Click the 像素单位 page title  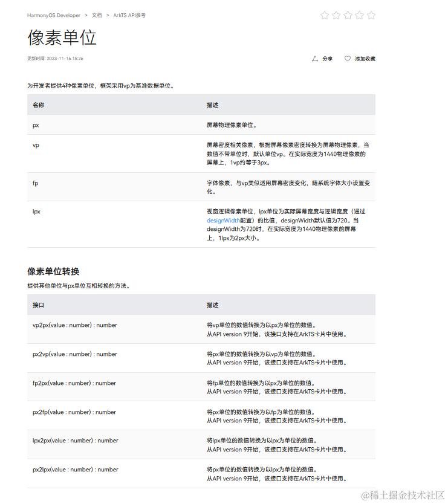[62, 37]
